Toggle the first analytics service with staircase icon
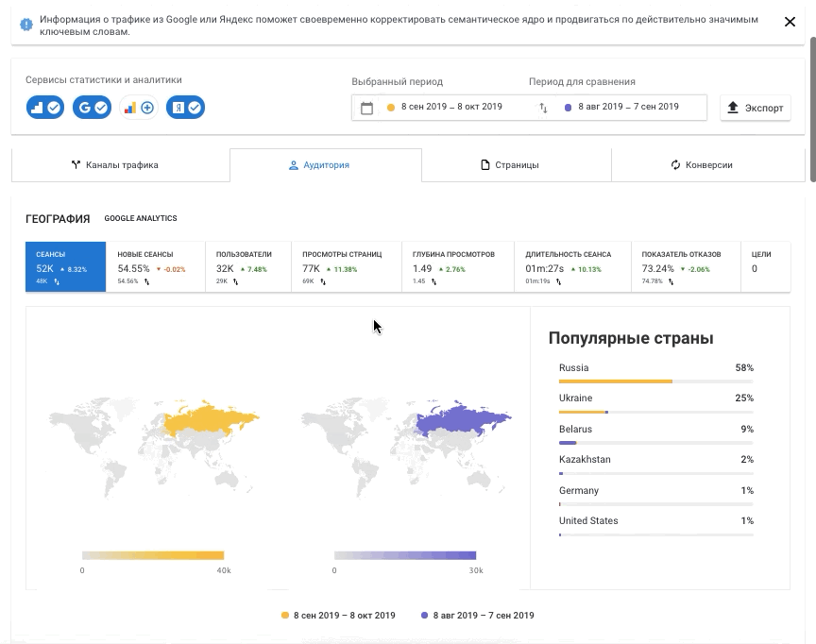This screenshot has width=816, height=644. pos(45,108)
